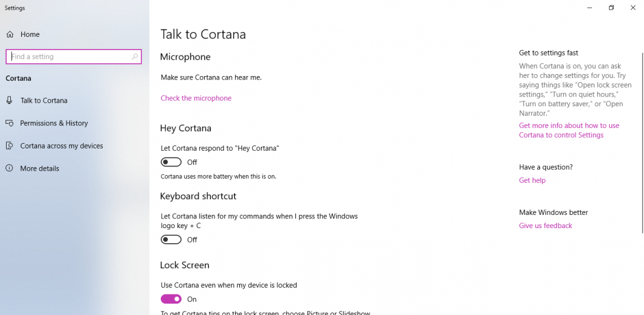The image size is (644, 315).
Task: Click the Cortana across my devices icon
Action: click(10, 145)
